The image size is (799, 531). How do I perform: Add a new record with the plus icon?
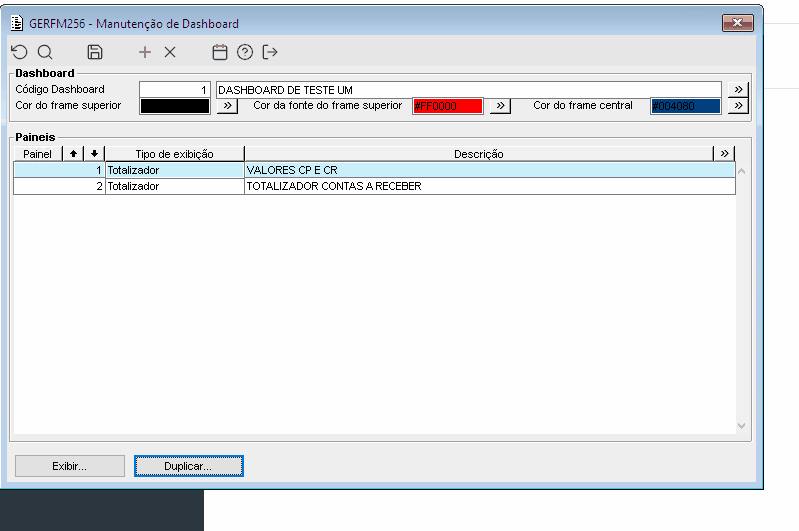[x=145, y=52]
